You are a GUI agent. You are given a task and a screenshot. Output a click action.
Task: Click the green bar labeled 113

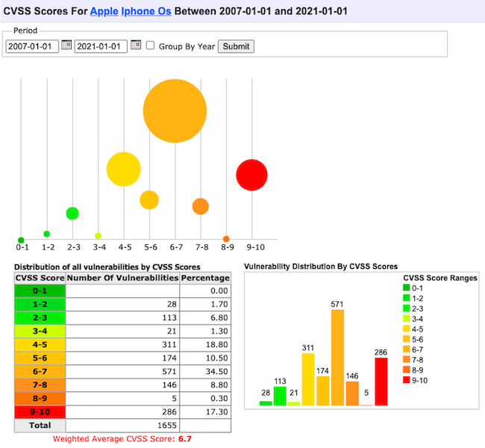(280, 396)
